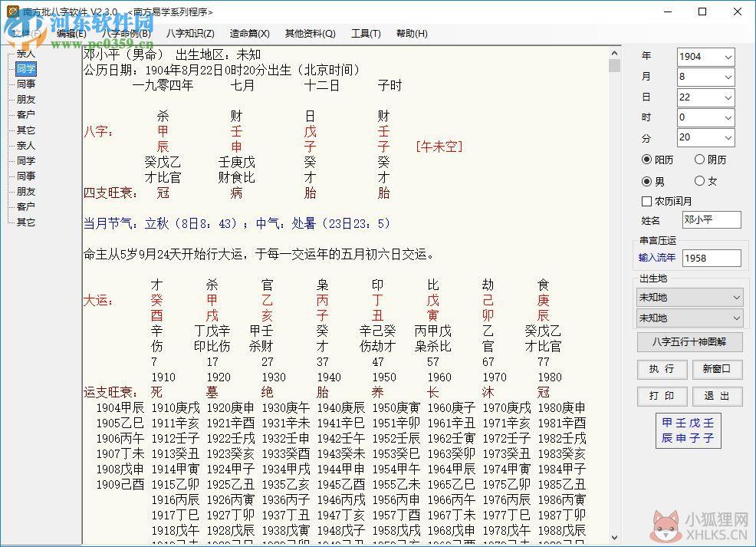The image size is (756, 547).
Task: Expand the 分 minute dropdown showing 20
Action: [x=728, y=138]
